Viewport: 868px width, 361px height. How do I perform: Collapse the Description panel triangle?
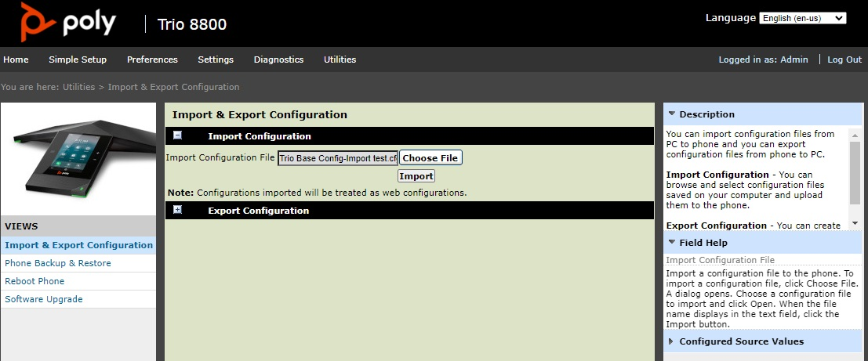click(672, 114)
